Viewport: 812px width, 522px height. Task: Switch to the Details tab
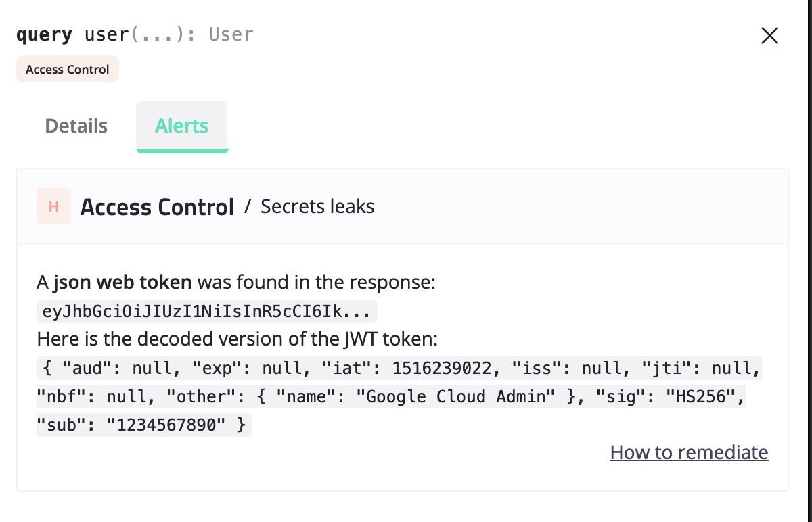76,126
